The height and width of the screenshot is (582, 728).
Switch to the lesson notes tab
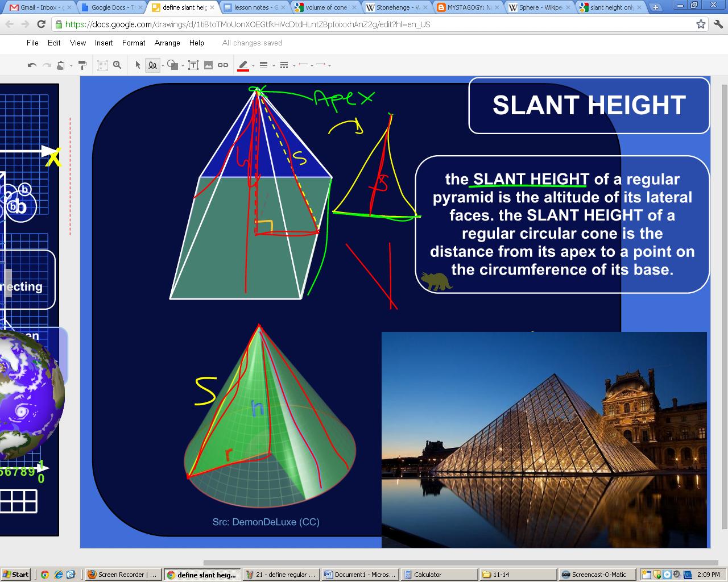click(x=255, y=7)
